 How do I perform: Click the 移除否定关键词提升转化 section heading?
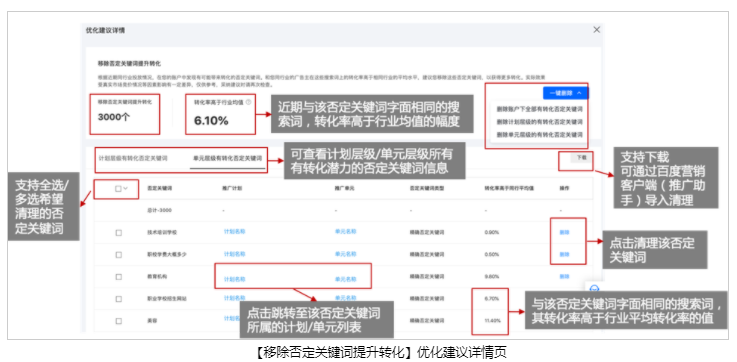(x=129, y=63)
